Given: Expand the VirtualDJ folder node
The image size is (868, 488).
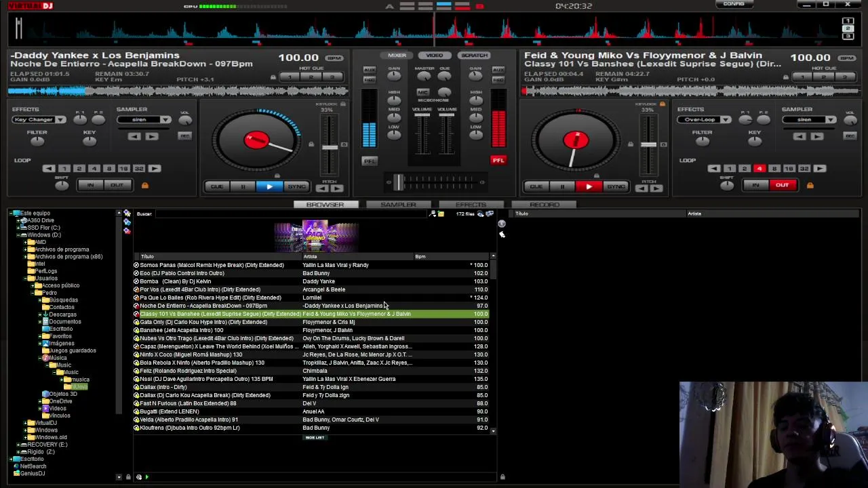Looking at the screenshot, I should point(26,423).
